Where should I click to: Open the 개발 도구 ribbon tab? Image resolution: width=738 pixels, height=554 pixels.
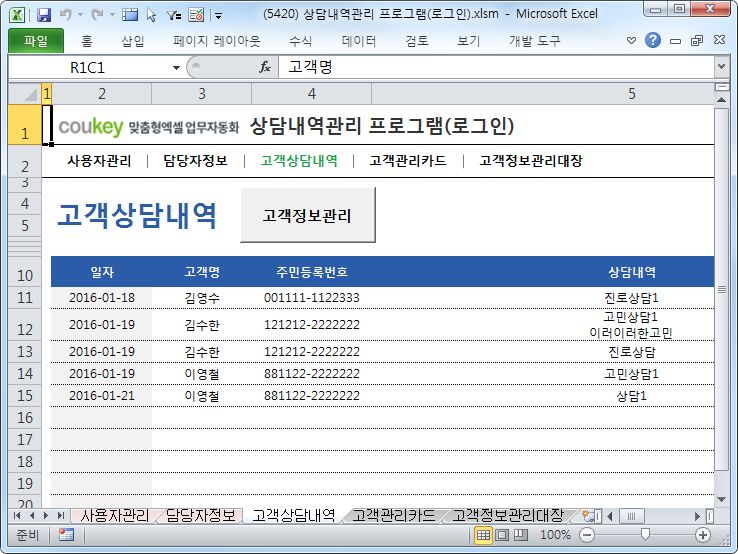pyautogui.click(x=535, y=41)
